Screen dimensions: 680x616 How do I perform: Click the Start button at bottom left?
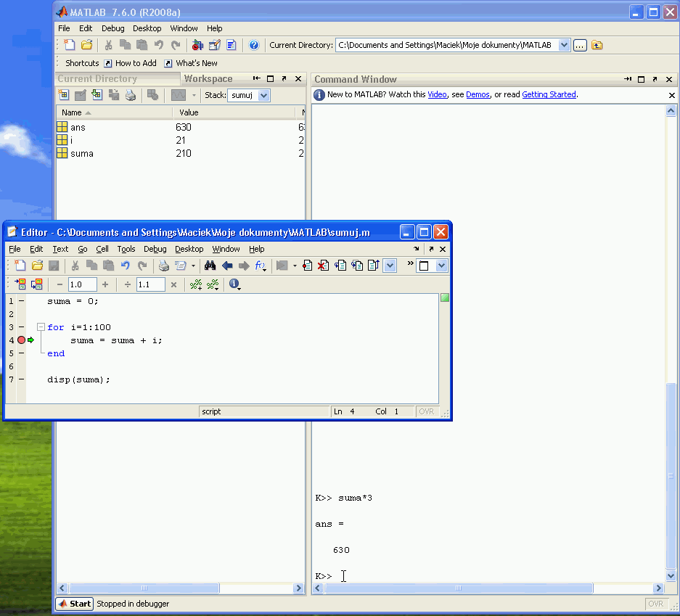[x=75, y=604]
